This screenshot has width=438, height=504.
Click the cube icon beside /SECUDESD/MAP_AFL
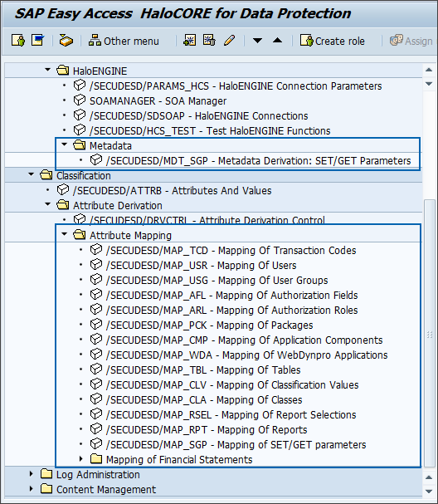coord(96,295)
